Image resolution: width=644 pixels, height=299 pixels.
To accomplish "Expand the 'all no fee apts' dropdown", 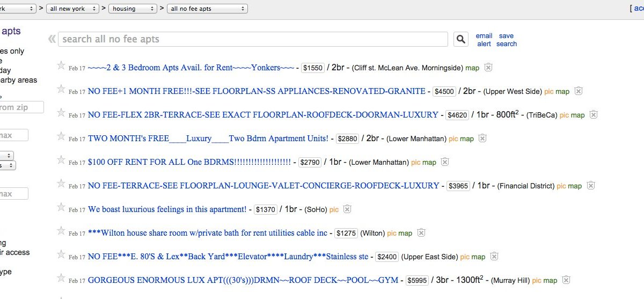I will click(x=207, y=9).
